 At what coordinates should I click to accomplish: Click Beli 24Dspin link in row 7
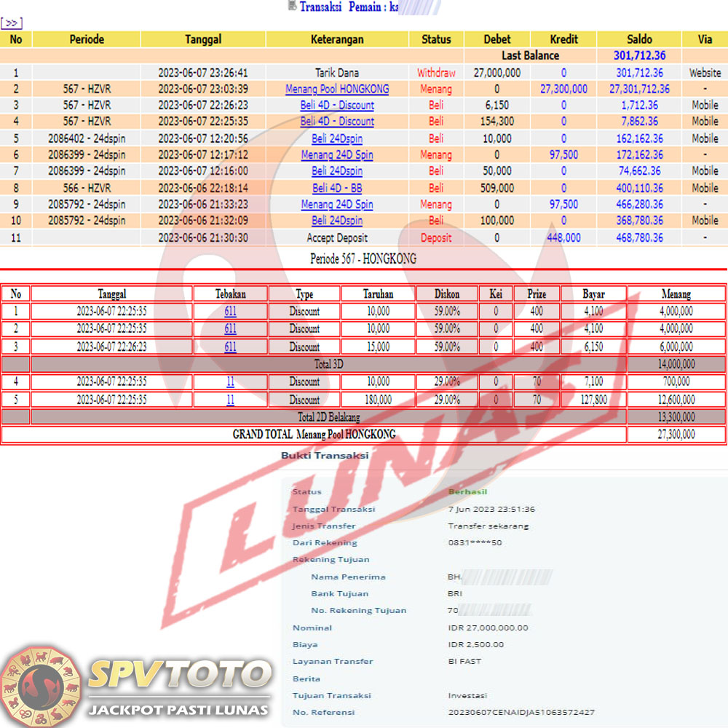337,171
